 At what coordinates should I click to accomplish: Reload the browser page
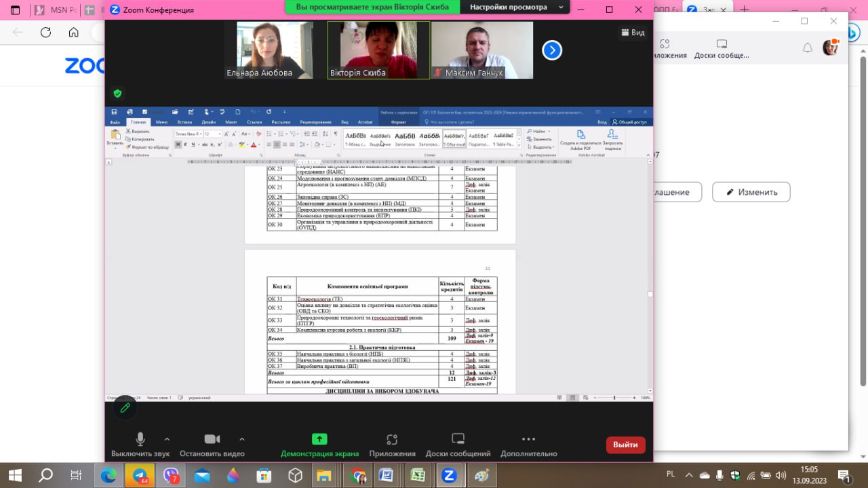tap(45, 32)
